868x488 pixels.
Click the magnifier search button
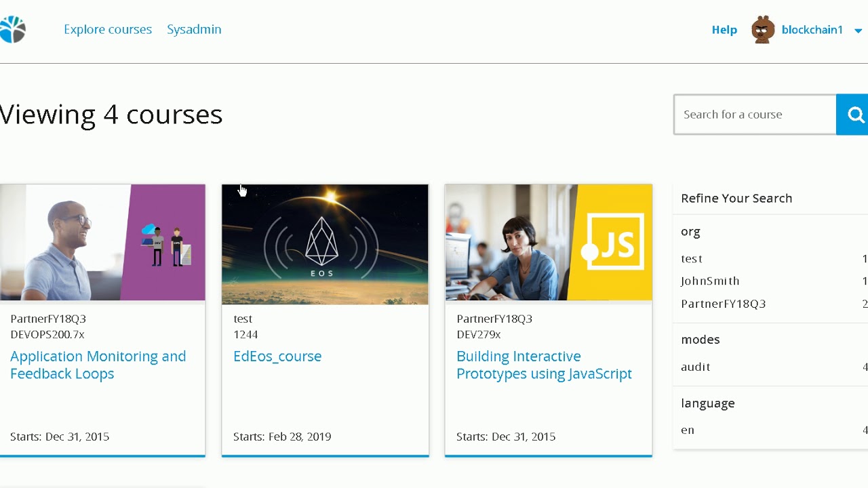point(852,115)
